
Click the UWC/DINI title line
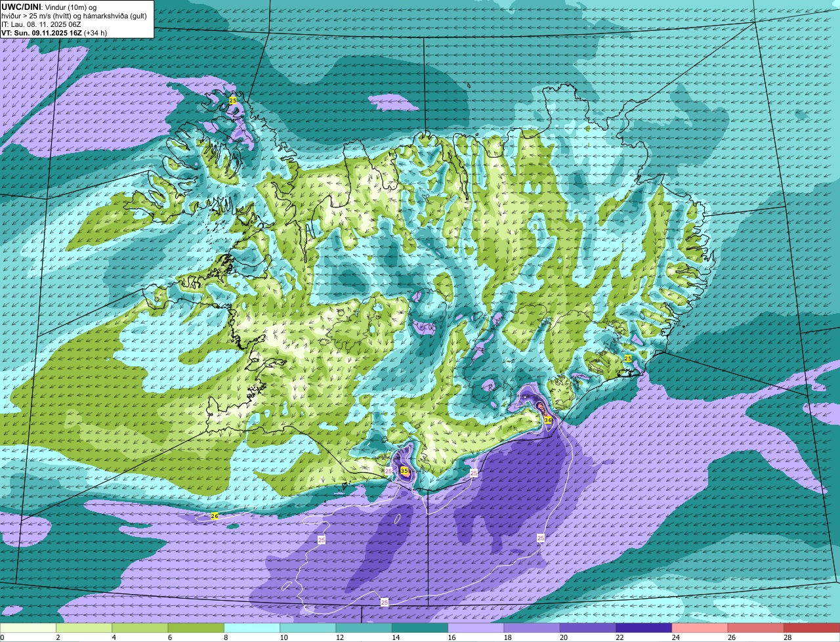coord(49,7)
